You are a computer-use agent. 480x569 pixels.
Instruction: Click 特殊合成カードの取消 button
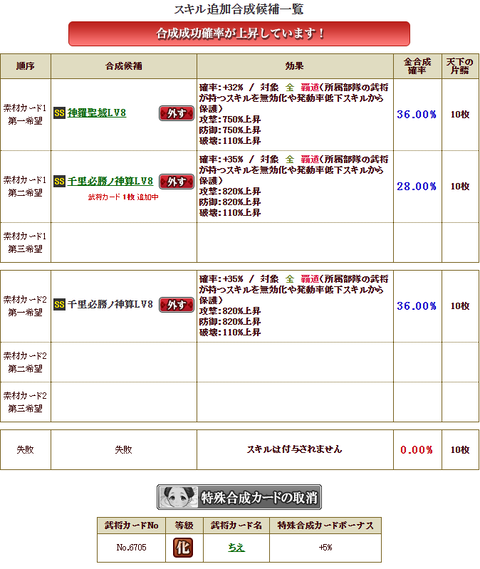click(x=239, y=497)
